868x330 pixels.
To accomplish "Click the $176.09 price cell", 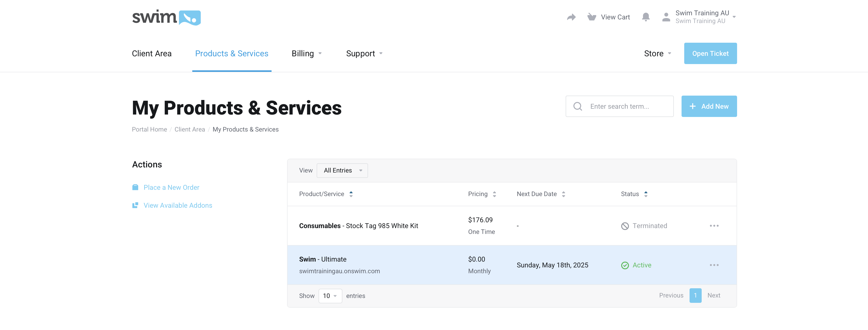I will tap(480, 220).
